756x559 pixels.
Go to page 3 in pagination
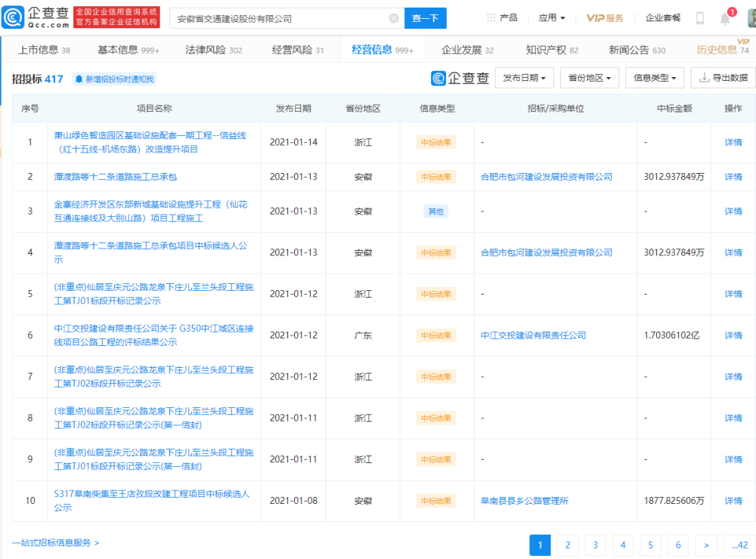click(x=595, y=545)
